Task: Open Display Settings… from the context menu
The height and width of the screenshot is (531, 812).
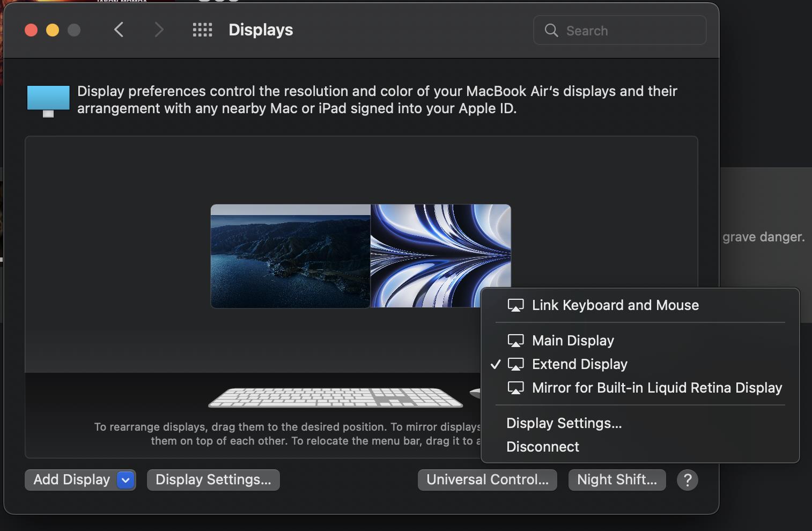Action: click(x=564, y=423)
